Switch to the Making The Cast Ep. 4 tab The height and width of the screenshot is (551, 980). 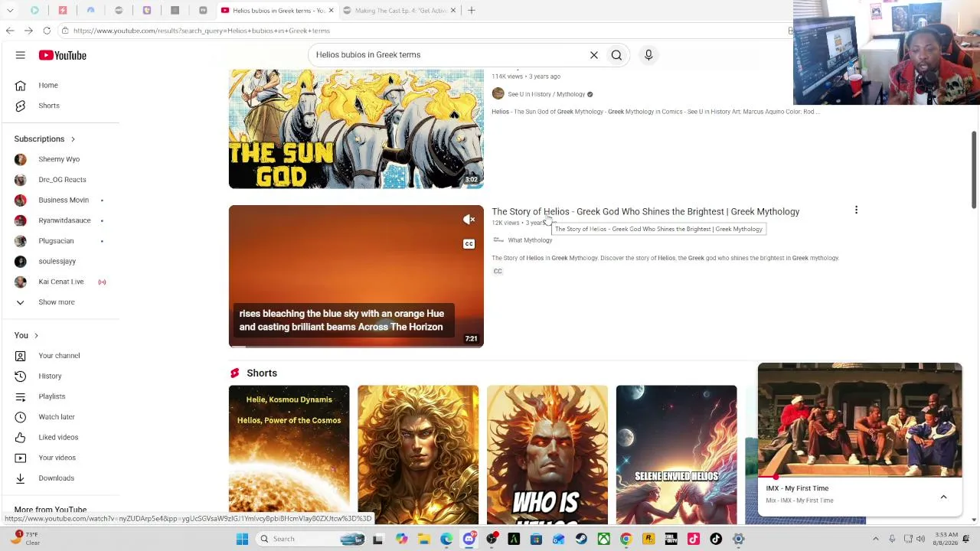399,11
